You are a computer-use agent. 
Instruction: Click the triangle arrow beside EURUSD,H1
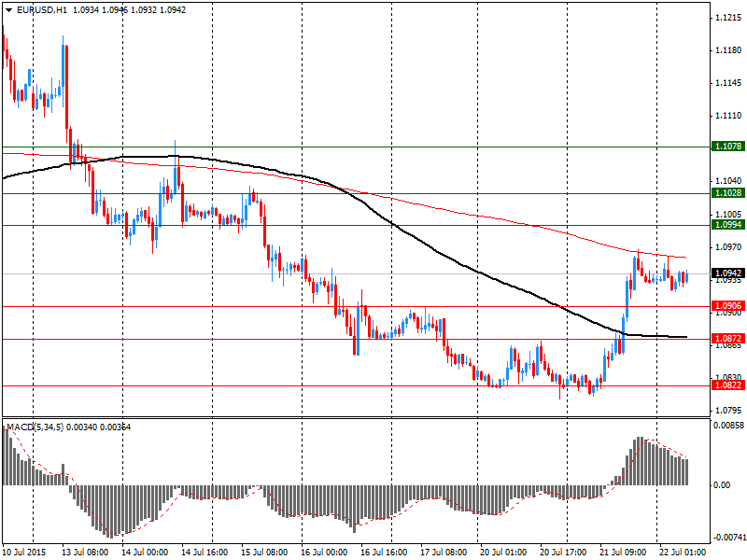(9, 10)
